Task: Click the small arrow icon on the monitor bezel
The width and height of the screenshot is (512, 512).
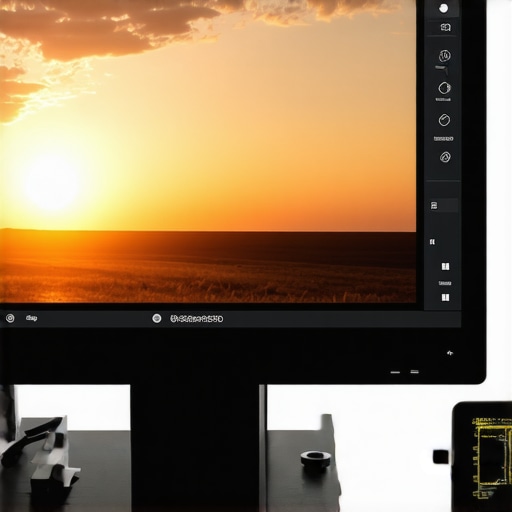Action: [450, 353]
